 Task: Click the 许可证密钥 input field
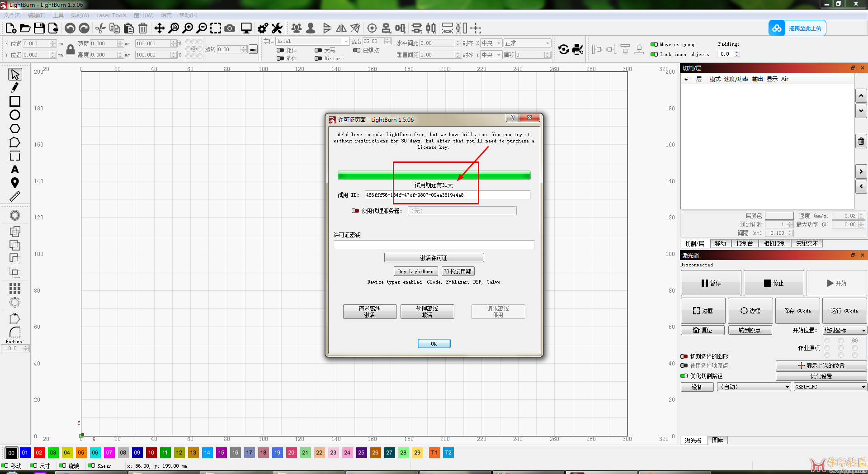point(434,245)
